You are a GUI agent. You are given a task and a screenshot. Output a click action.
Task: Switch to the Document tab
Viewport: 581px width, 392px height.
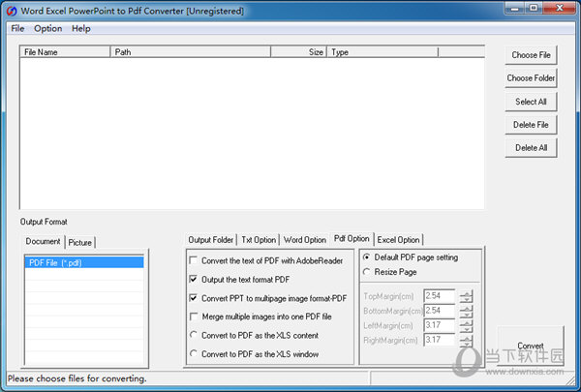[x=43, y=241]
